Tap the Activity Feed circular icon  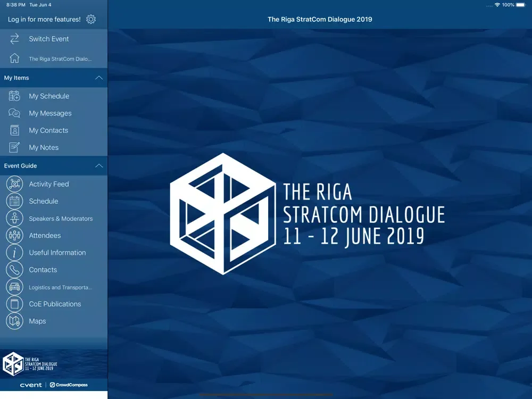point(14,184)
